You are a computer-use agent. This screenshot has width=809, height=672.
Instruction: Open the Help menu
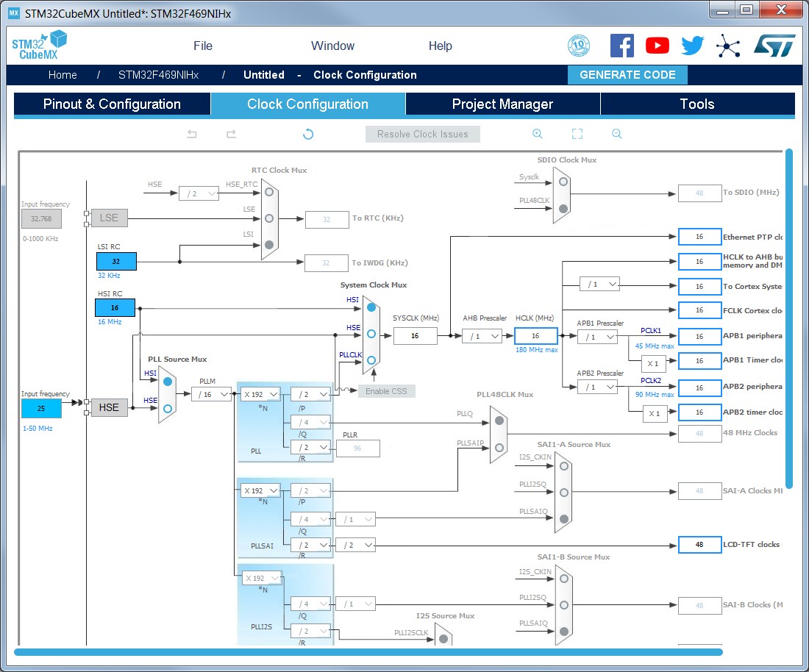pos(440,46)
